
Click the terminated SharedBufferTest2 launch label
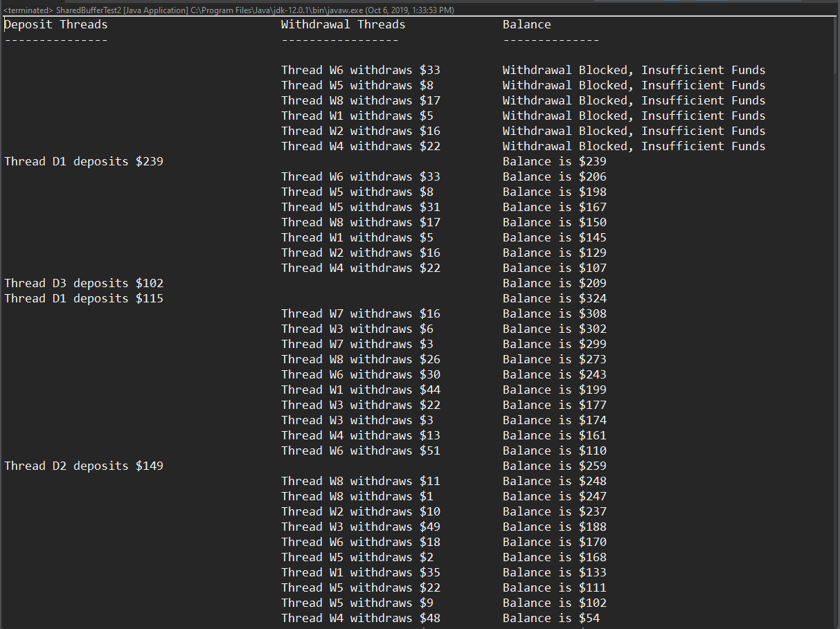pos(229,10)
